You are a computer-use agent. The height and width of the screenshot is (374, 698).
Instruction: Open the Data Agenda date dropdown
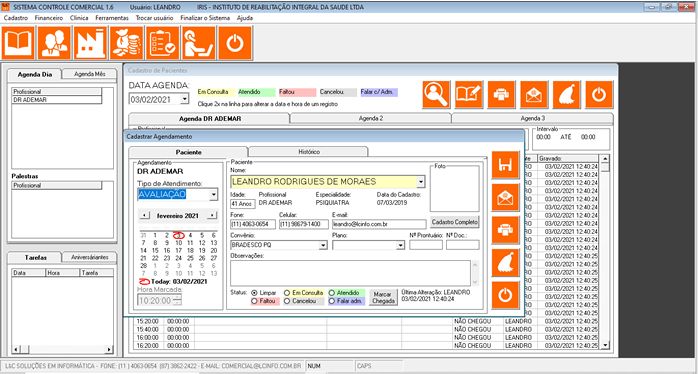pyautogui.click(x=185, y=99)
